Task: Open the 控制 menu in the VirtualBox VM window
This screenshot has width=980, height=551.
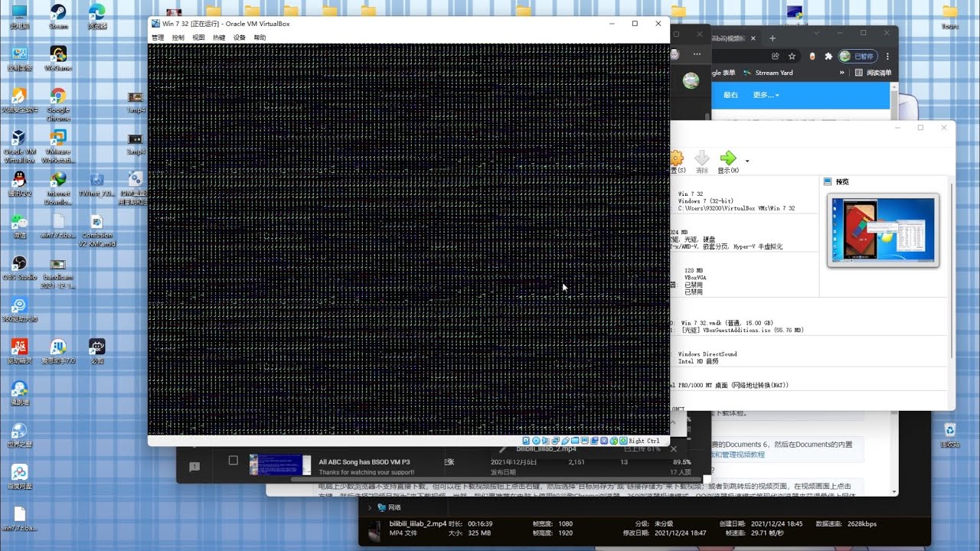Action: [178, 37]
